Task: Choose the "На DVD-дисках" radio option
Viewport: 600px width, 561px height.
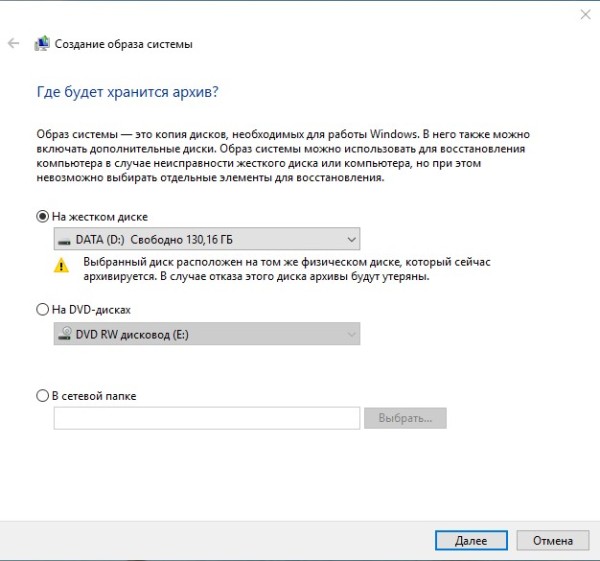Action: (42, 311)
